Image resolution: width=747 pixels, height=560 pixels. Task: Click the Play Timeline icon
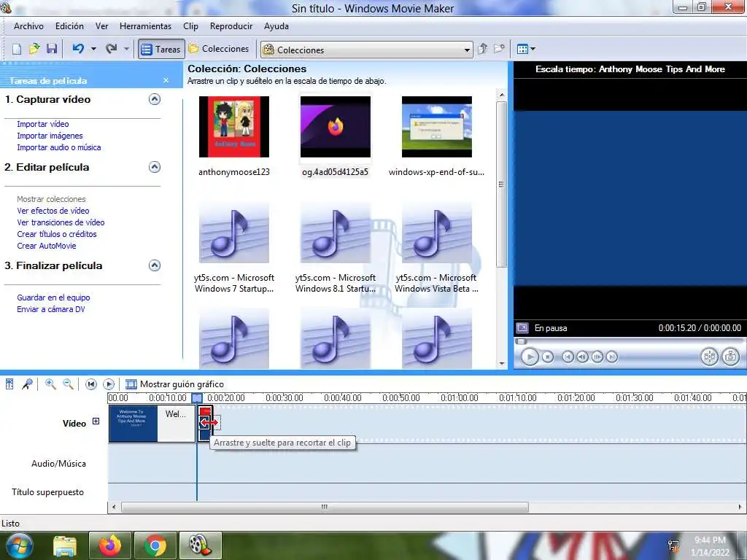coord(109,384)
